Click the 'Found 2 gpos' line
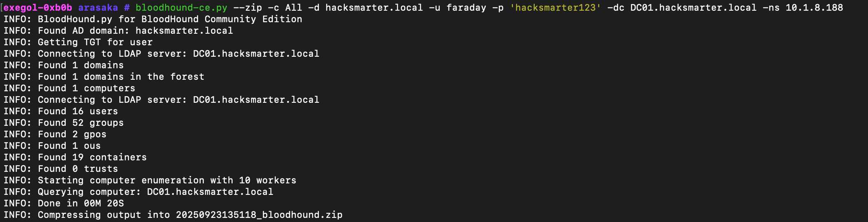 (55, 134)
